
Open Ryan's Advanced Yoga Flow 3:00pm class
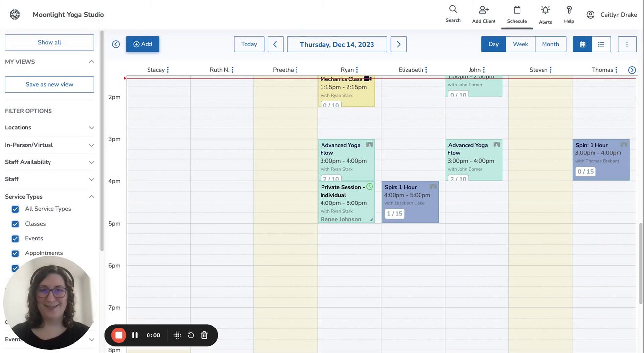click(347, 160)
